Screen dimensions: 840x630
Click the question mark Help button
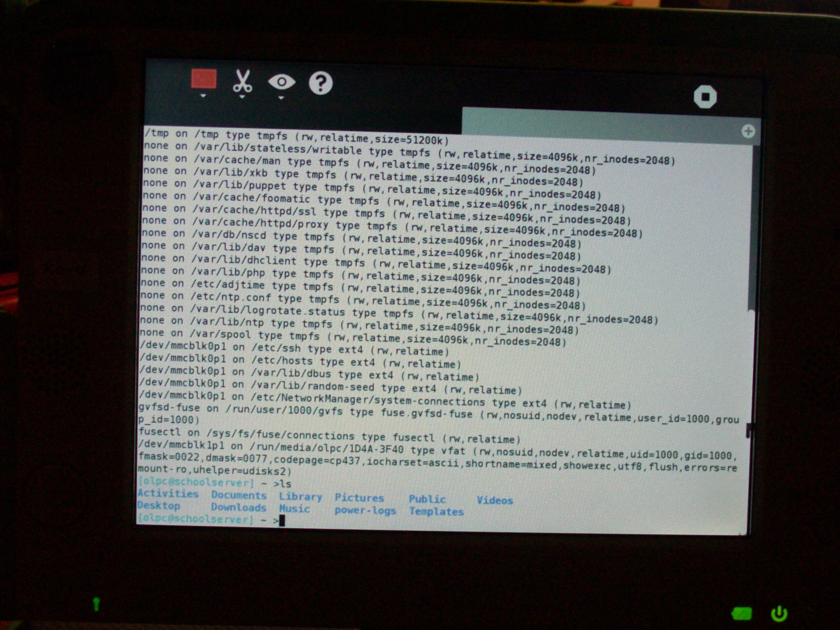pos(321,83)
